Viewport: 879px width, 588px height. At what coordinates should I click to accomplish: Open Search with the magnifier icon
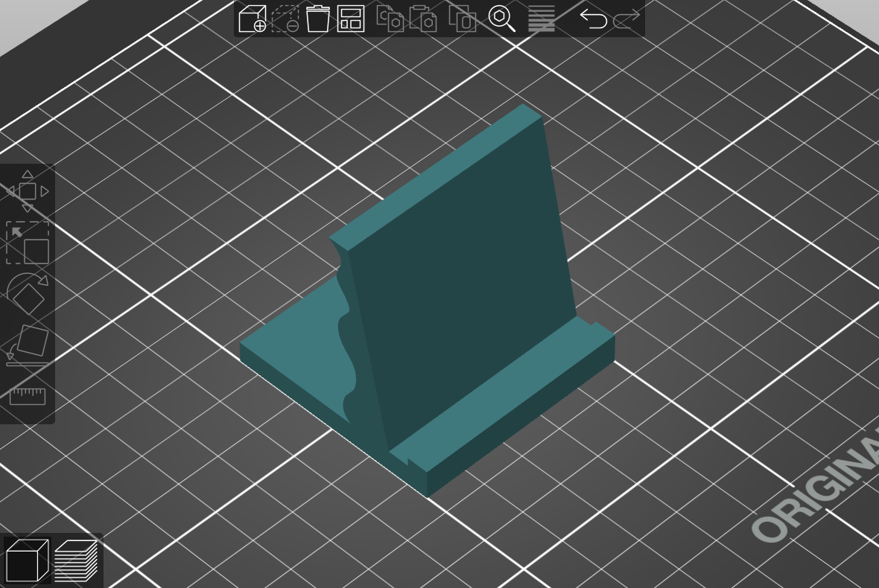pos(502,19)
